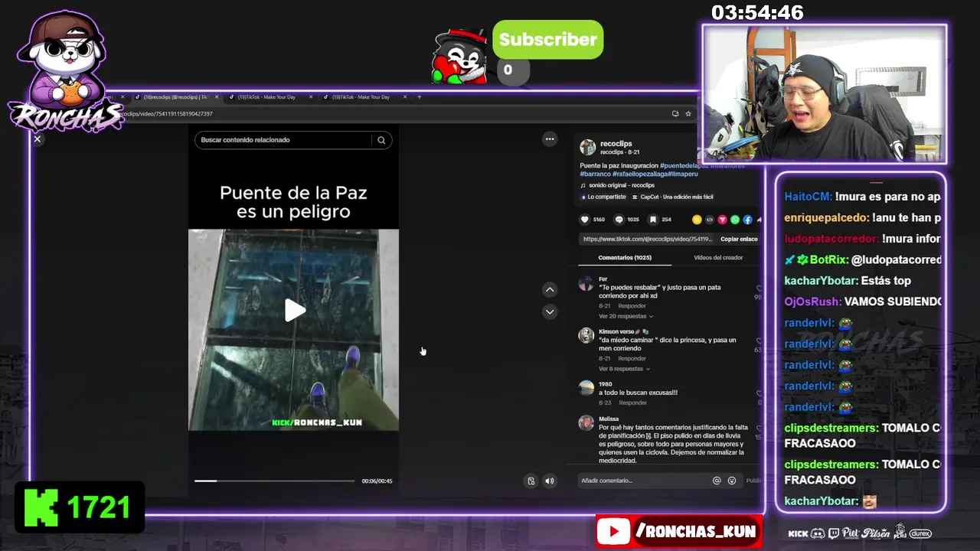Viewport: 980px width, 551px height.
Task: Save video with bookmark icon
Action: pyautogui.click(x=652, y=220)
